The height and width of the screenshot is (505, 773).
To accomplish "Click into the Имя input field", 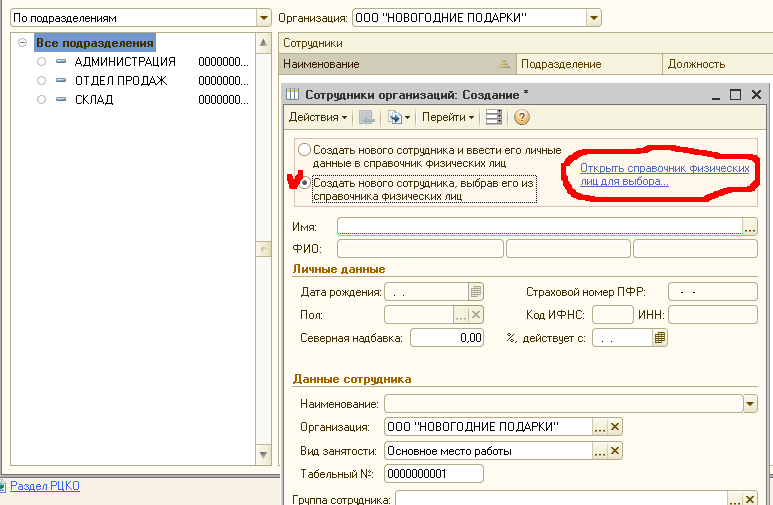I will point(540,227).
